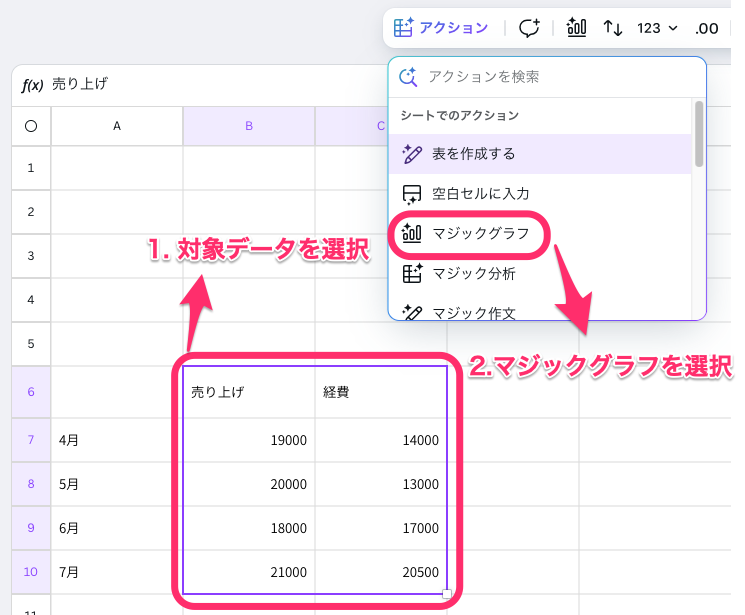The width and height of the screenshot is (745, 615).
Task: Click the pencil icon beside 表を作成する
Action: click(x=411, y=154)
